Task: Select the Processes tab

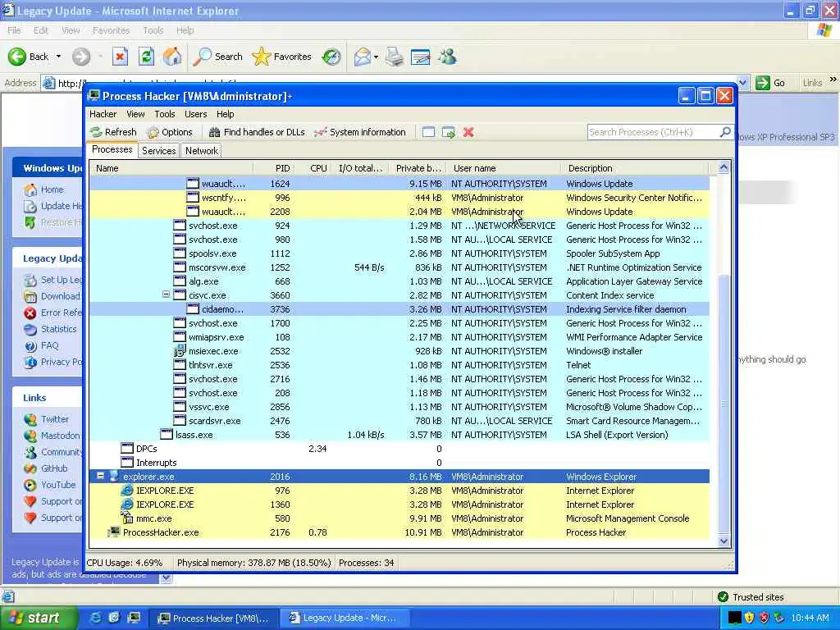Action: 112,149
